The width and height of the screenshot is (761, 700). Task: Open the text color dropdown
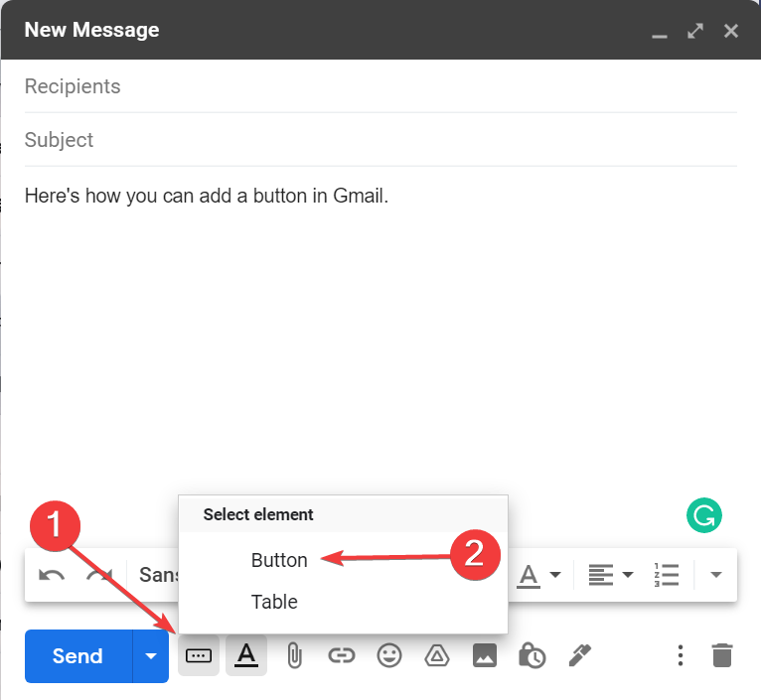point(539,575)
